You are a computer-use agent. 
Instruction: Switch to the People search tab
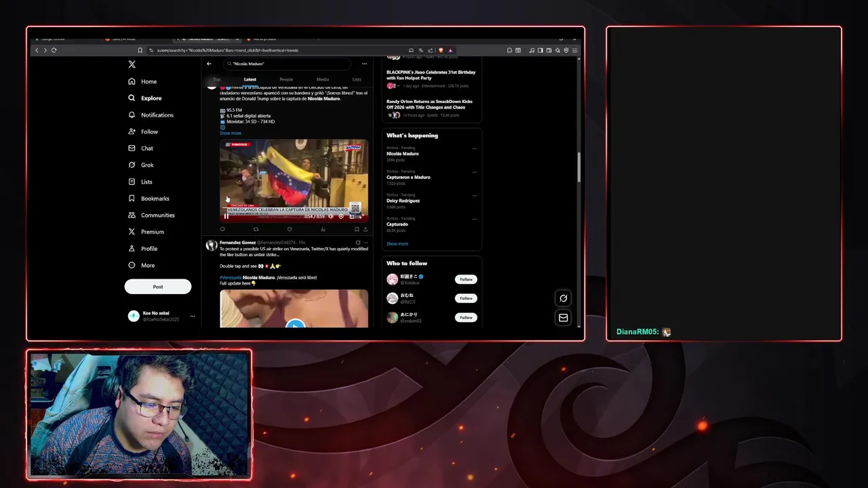click(286, 79)
